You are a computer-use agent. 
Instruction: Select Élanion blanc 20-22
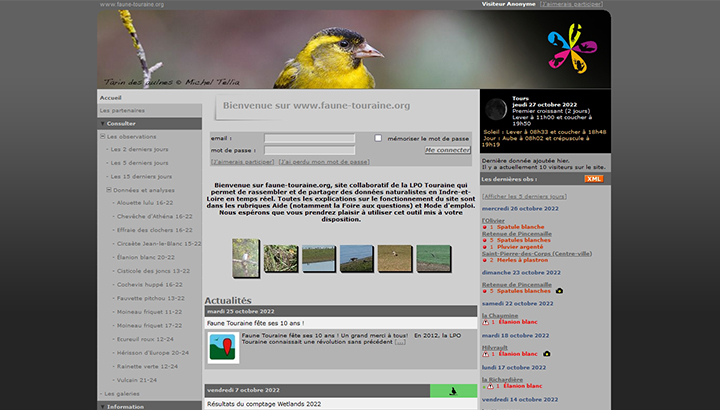coord(146,258)
